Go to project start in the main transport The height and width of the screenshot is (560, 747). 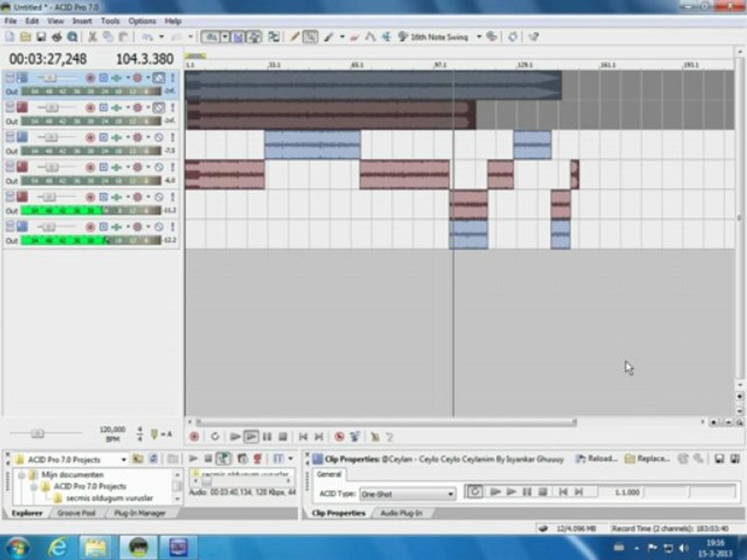(303, 436)
